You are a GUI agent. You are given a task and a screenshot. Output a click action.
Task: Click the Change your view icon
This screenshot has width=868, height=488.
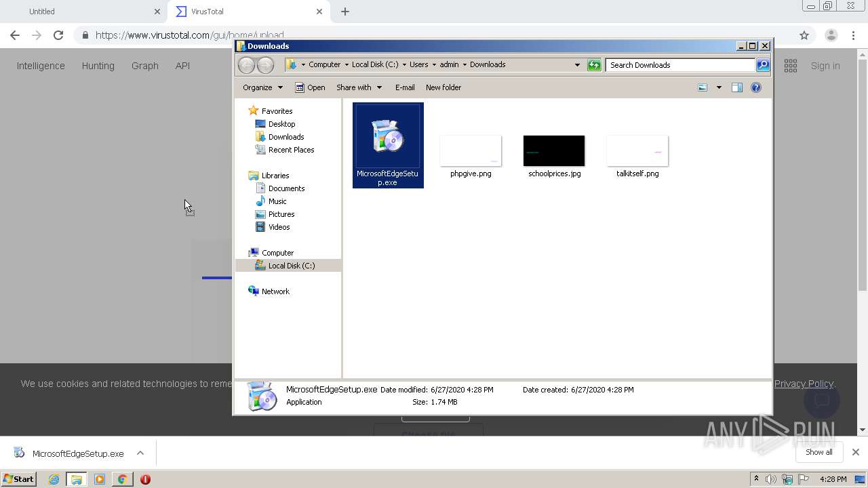point(703,87)
